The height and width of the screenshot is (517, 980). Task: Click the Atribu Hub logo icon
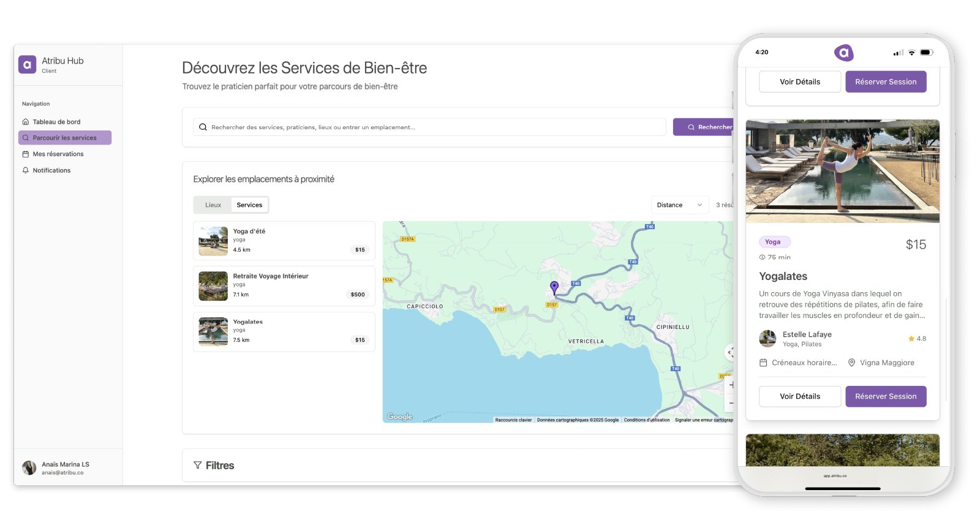(x=27, y=64)
